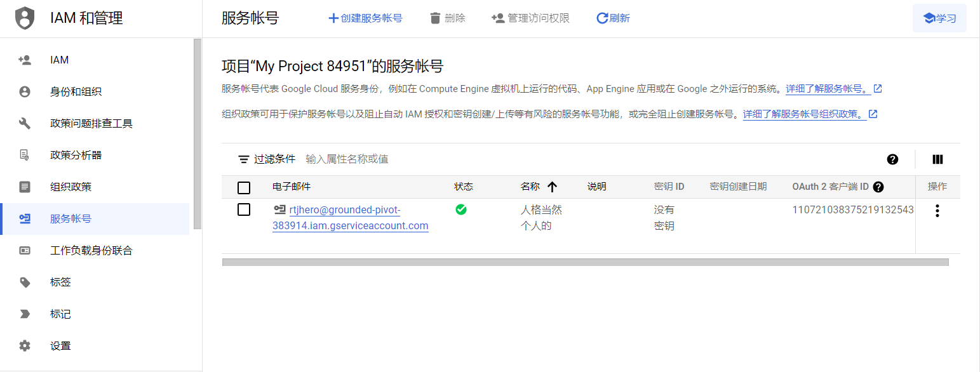The height and width of the screenshot is (372, 980).
Task: Open 工作负载身份联合 in the sidebar
Action: tap(95, 251)
